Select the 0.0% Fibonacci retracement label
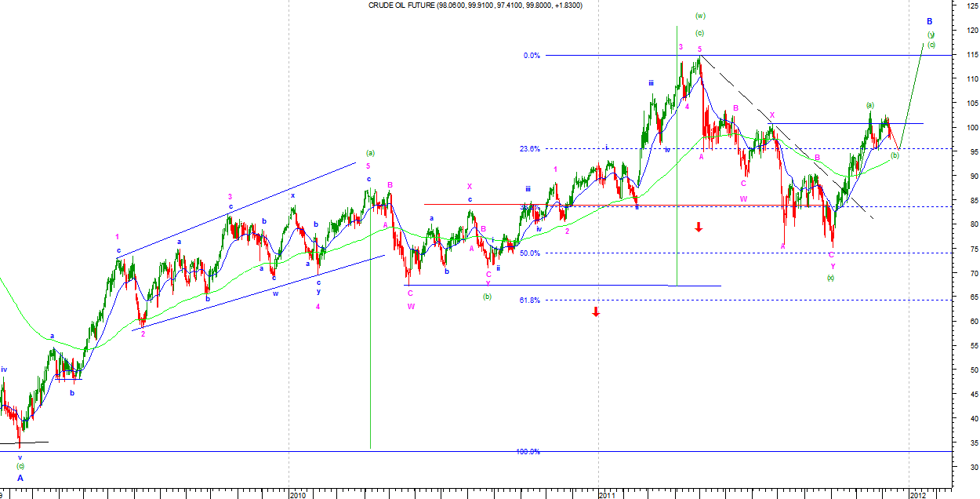980x499 pixels. click(x=532, y=56)
